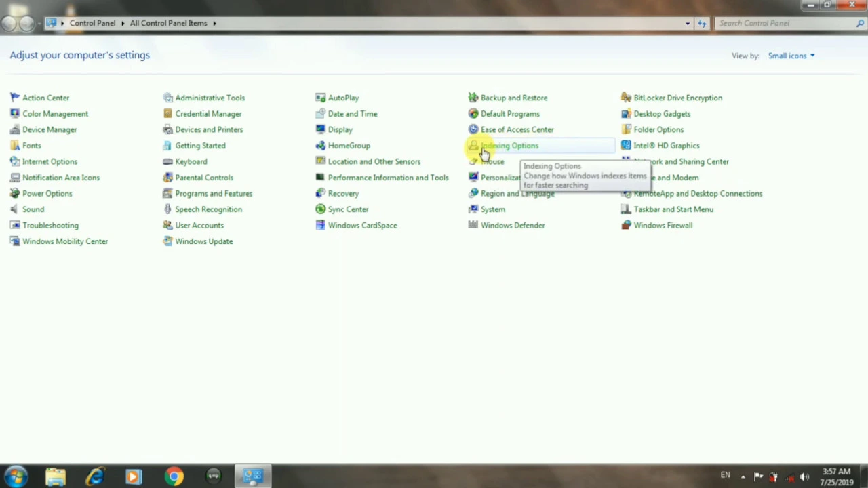Image resolution: width=868 pixels, height=488 pixels.
Task: Open Internet Explorer from the taskbar
Action: (x=95, y=476)
